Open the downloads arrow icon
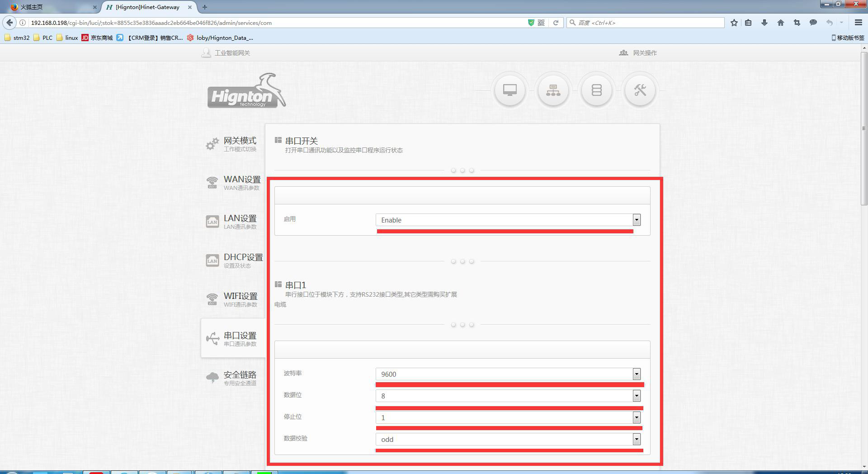This screenshot has width=868, height=474. point(764,23)
